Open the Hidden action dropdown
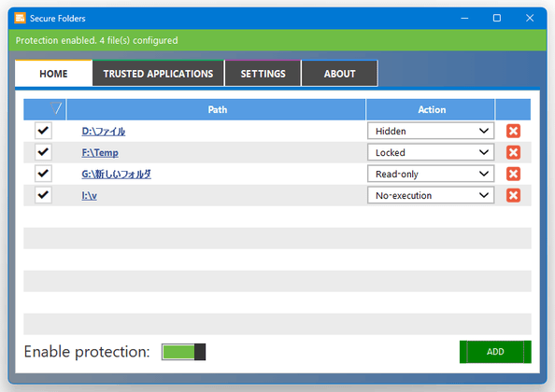The height and width of the screenshot is (392, 555). click(431, 131)
